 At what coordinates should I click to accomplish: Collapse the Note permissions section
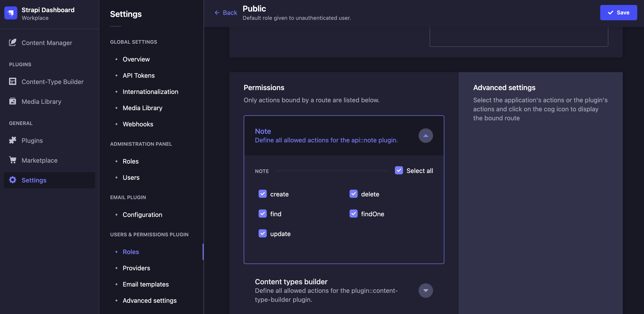pos(426,135)
